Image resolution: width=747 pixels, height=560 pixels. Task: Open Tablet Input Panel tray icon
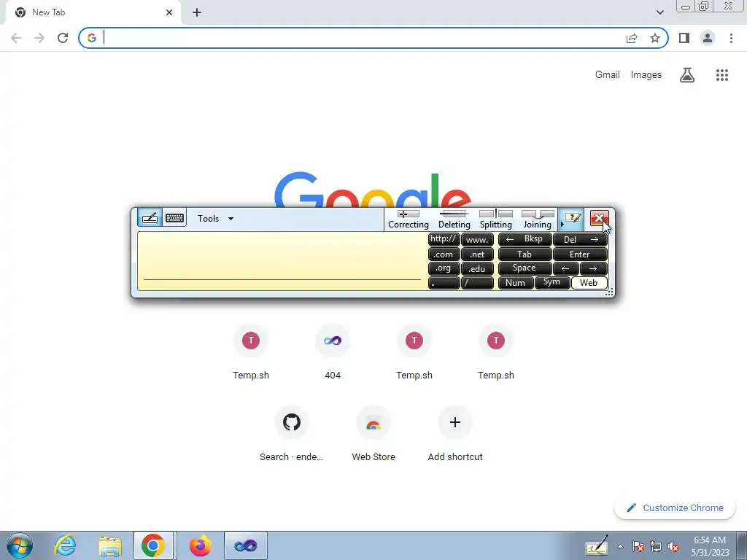[597, 545]
